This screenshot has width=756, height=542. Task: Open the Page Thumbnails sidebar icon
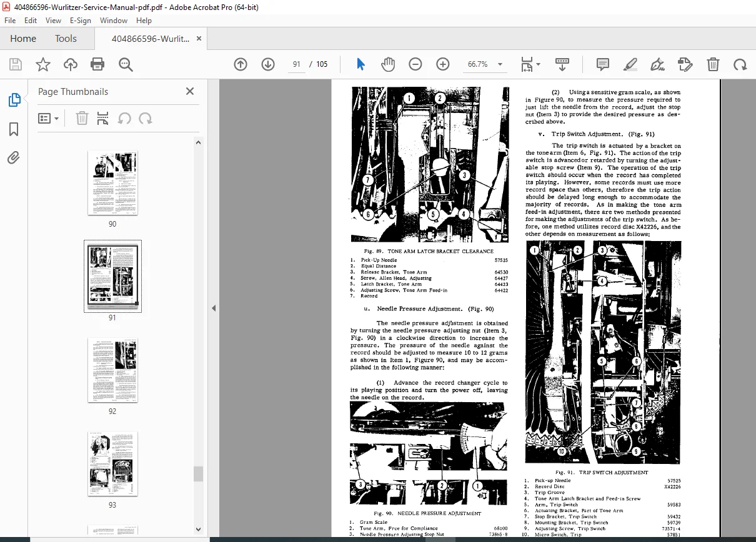pyautogui.click(x=14, y=100)
